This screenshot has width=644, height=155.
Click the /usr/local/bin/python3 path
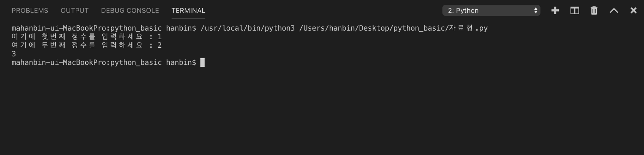[247, 28]
